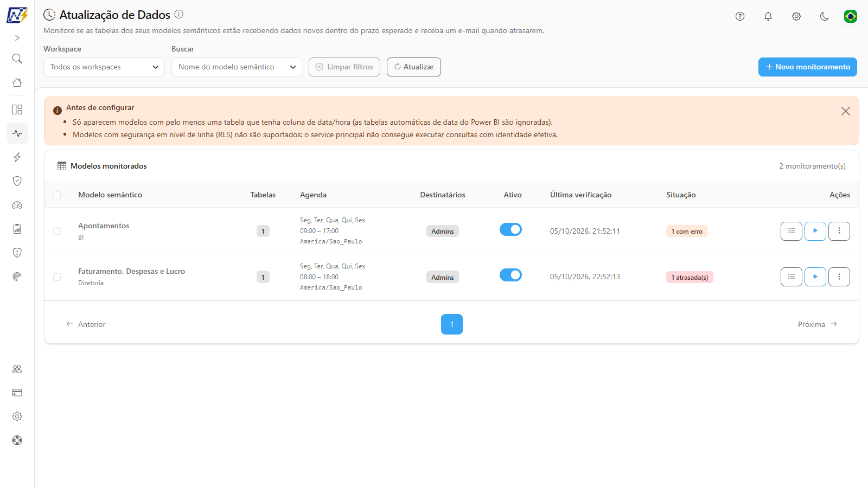Open the shield check icon in the sidebar
Viewport: 868px width, 488px height.
17,181
